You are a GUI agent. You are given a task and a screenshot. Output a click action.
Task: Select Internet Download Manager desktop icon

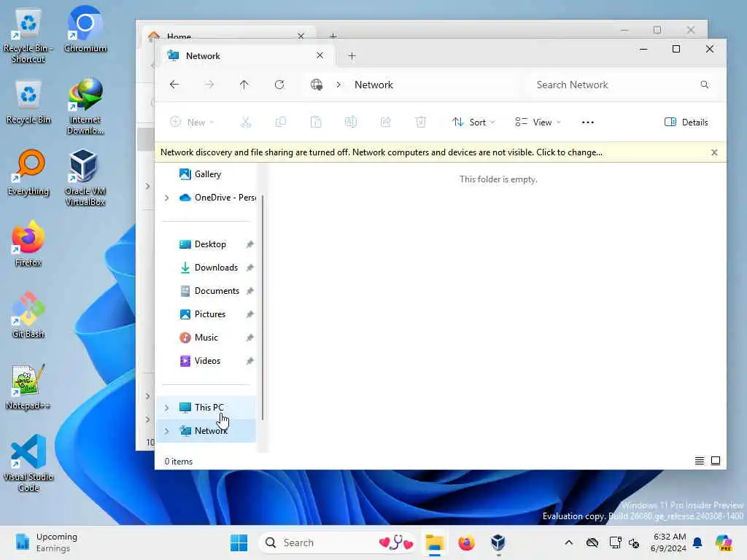click(85, 106)
